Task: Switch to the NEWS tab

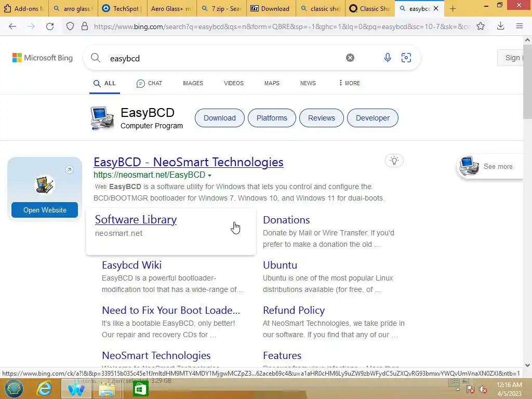Action: click(x=308, y=83)
